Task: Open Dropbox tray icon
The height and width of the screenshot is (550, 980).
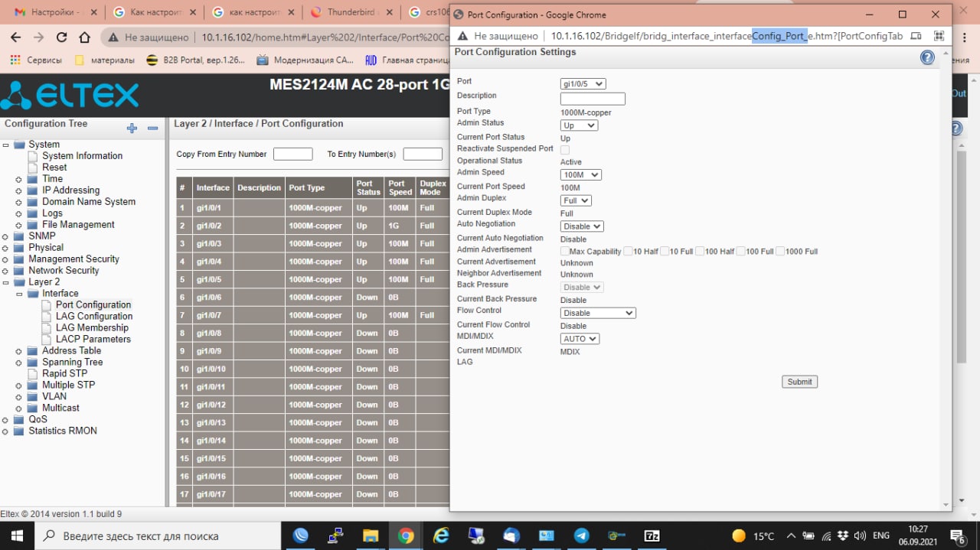Action: (843, 535)
